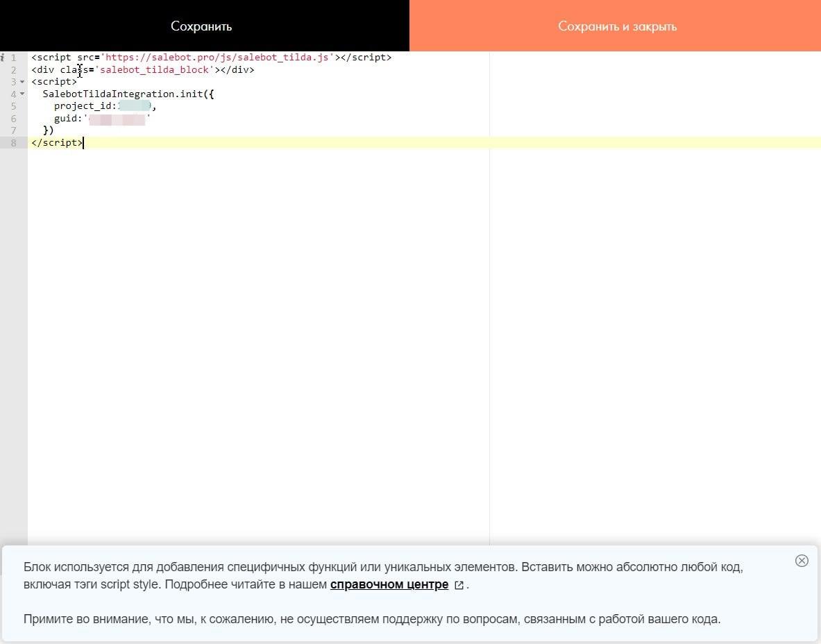Collapse the script block fold arrow on line 3
Screen dimensions: 821x644
click(x=22, y=82)
